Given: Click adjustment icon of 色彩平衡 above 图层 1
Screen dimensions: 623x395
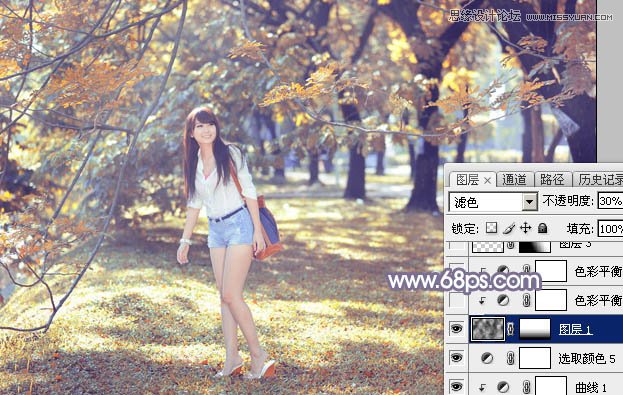Looking at the screenshot, I should [503, 300].
